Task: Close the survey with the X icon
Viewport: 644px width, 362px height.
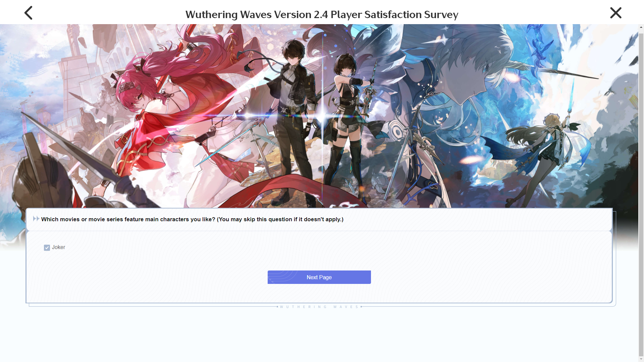Action: point(616,13)
